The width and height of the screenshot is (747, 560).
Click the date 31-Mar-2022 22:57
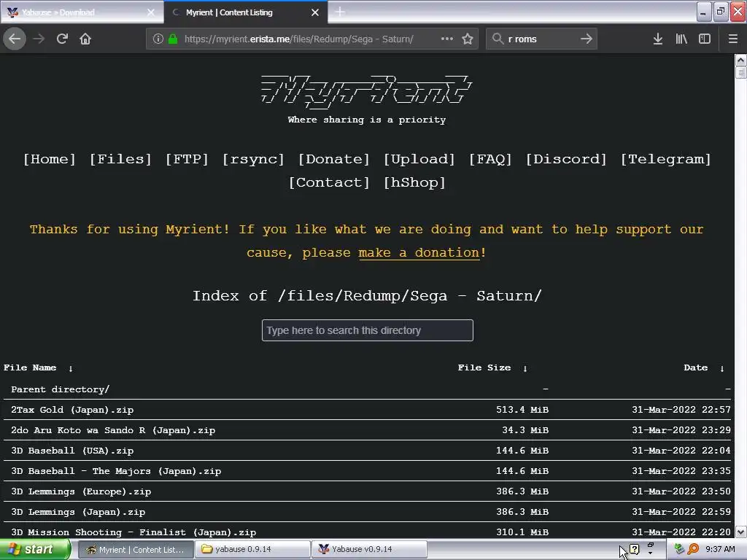pyautogui.click(x=681, y=410)
